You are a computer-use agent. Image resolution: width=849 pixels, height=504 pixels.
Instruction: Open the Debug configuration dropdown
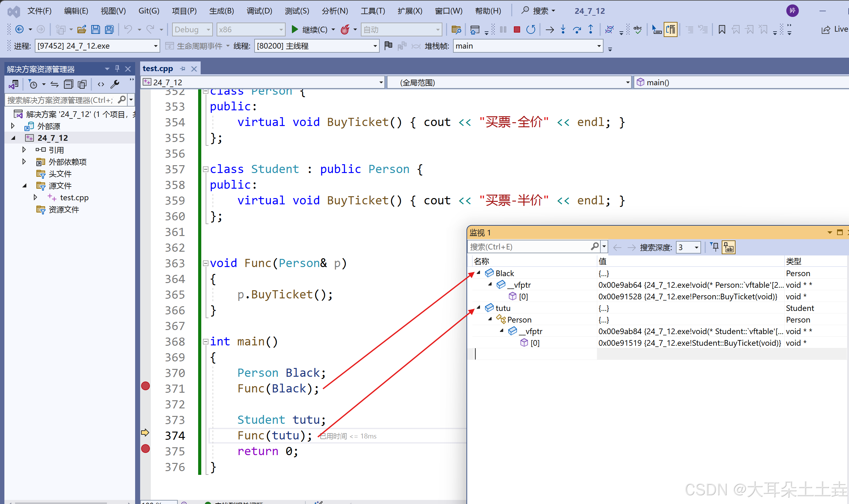[192, 30]
